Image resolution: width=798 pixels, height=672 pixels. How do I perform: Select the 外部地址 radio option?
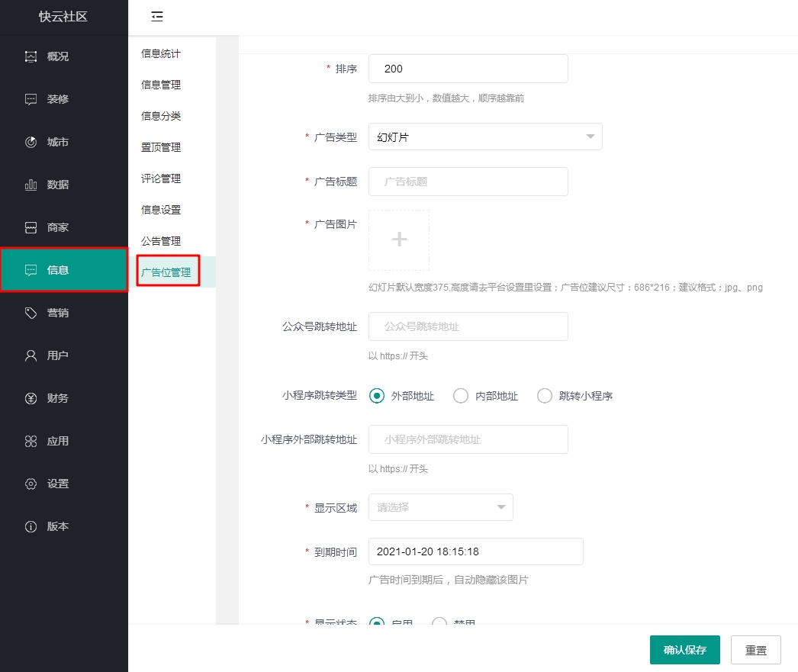(376, 396)
